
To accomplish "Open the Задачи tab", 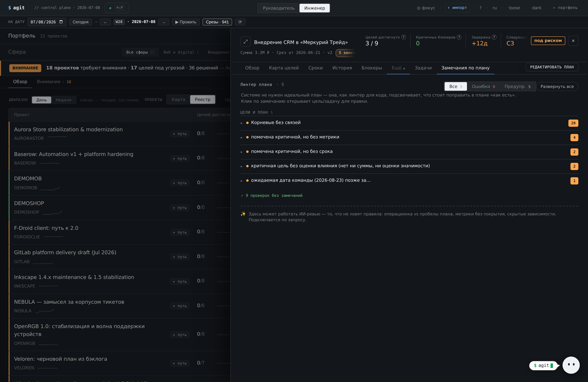I will click(x=423, y=68).
